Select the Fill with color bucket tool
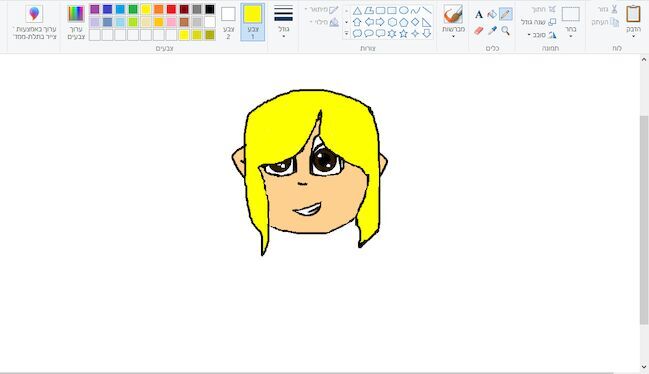Screen dimensions: 649x374 pos(492,14)
